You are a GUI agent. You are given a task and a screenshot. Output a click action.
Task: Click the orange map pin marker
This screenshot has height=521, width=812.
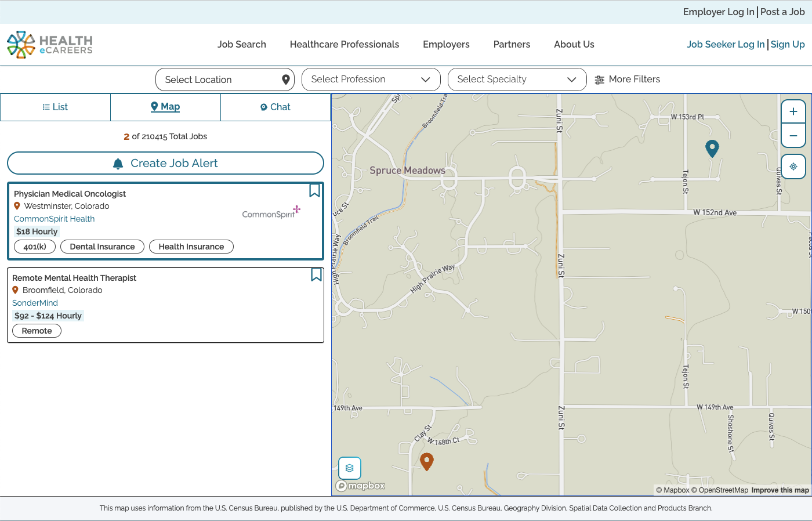(x=427, y=462)
